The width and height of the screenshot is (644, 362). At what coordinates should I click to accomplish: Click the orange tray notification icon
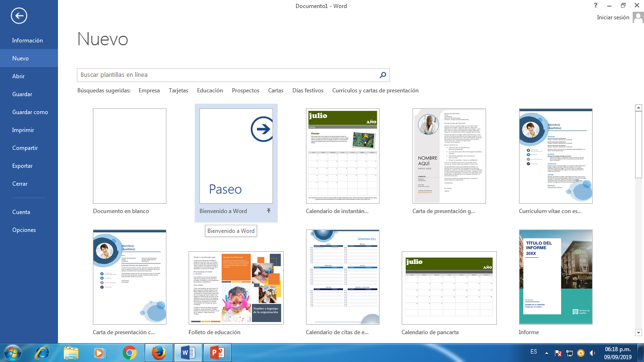click(x=581, y=353)
